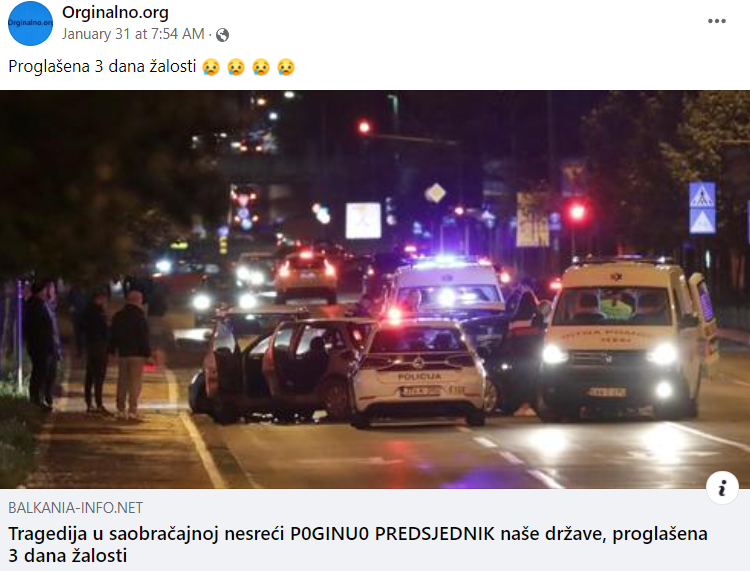750x571 pixels.
Task: Click the bystanders standing on the sidewalk in the photo
Action: point(87,348)
